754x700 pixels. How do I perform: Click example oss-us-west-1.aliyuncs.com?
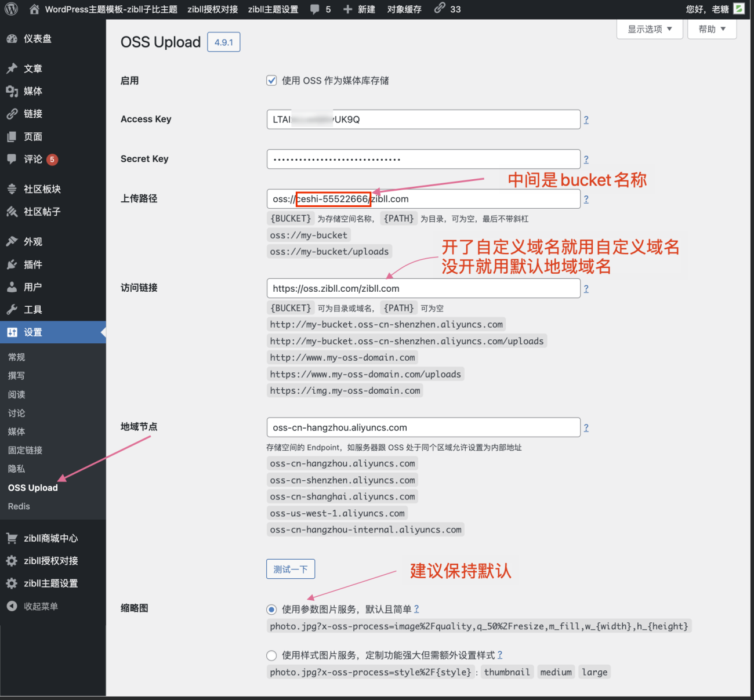tap(338, 513)
